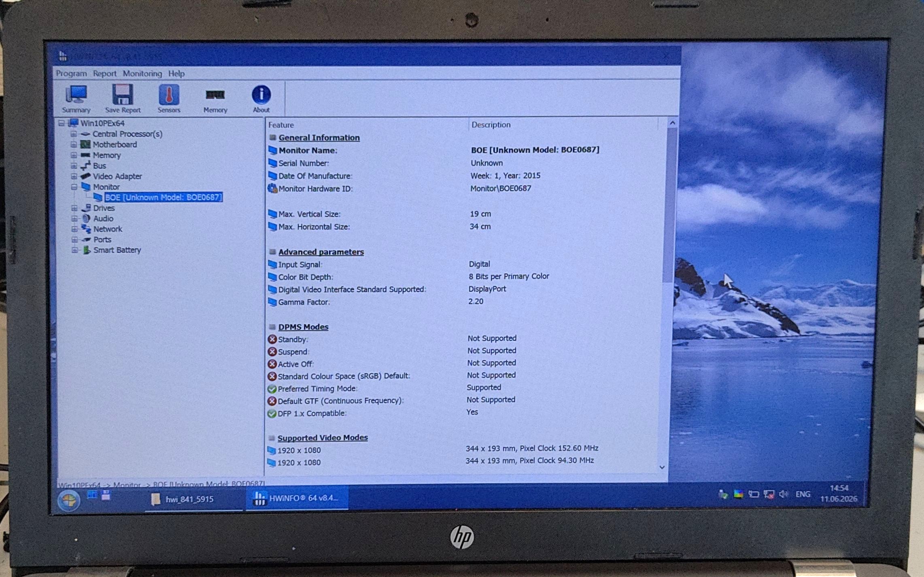
Task: Click the ENG language indicator
Action: tap(803, 494)
